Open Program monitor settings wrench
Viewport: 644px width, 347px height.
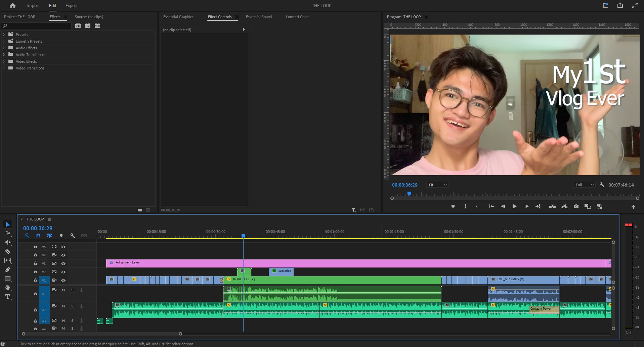(602, 185)
